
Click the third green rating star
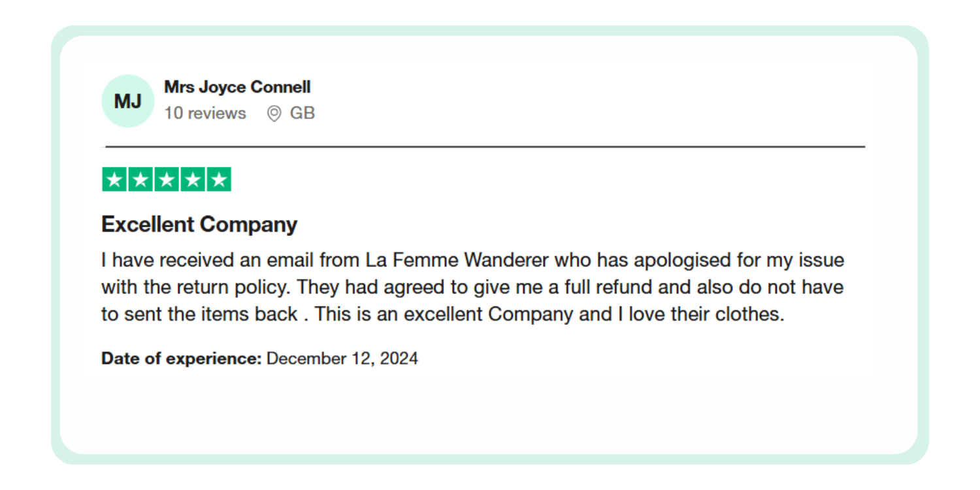tap(167, 180)
